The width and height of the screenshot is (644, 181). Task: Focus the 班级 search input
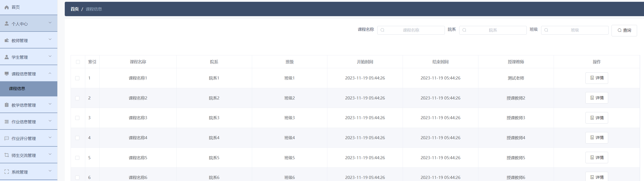[575, 30]
